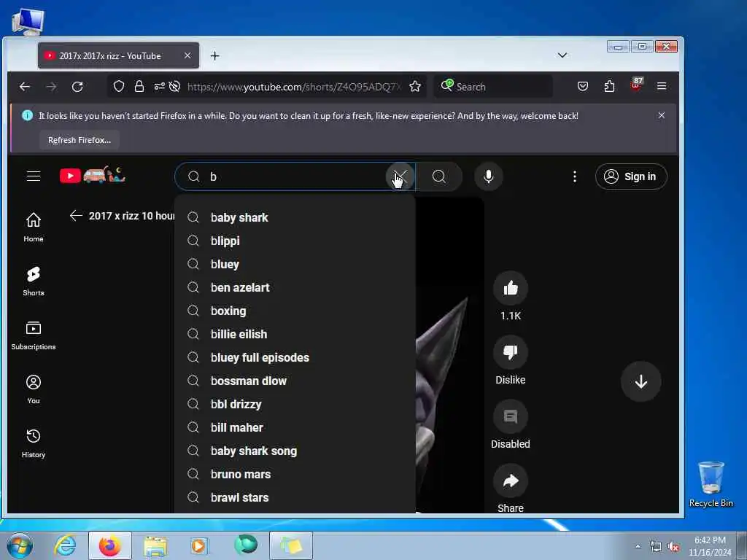
Task: Click the Disabled comments button
Action: point(510,416)
